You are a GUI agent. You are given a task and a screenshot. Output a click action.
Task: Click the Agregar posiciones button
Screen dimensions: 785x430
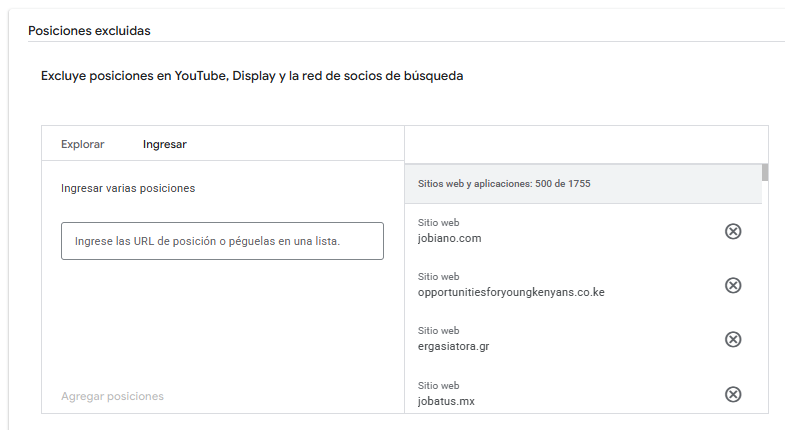click(x=112, y=396)
